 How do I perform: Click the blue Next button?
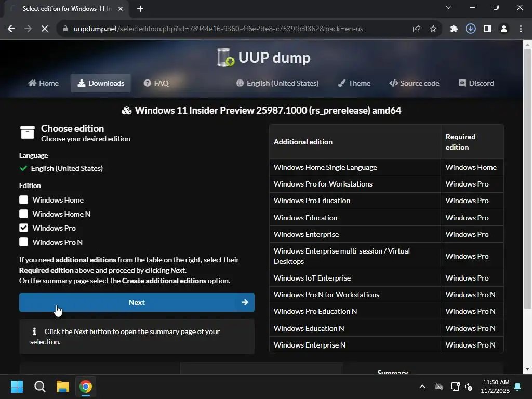(137, 302)
